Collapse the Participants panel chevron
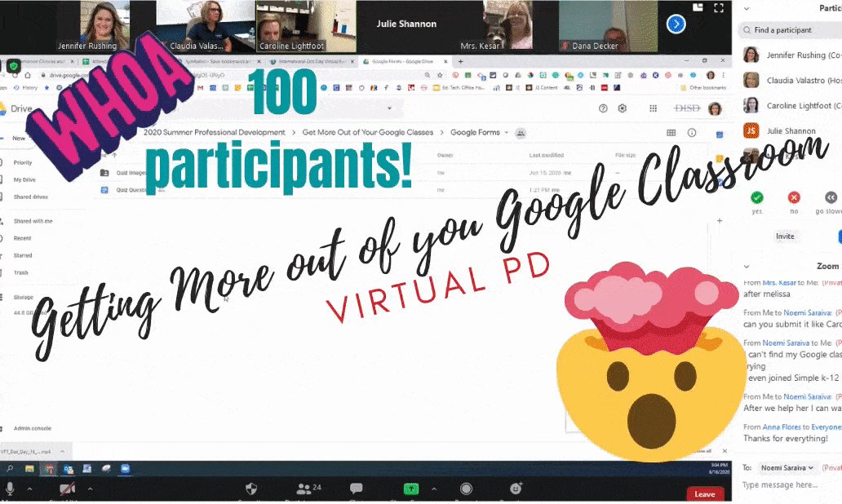The image size is (842, 504). click(x=746, y=9)
